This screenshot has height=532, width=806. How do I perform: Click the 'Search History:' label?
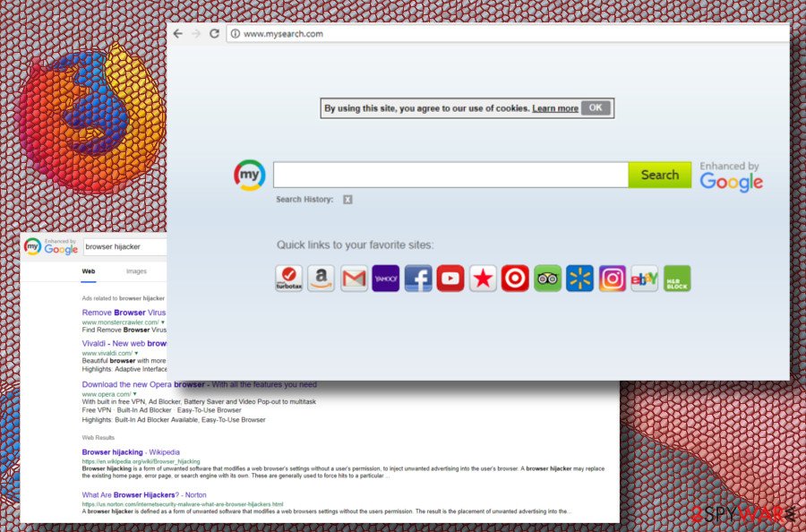[304, 200]
